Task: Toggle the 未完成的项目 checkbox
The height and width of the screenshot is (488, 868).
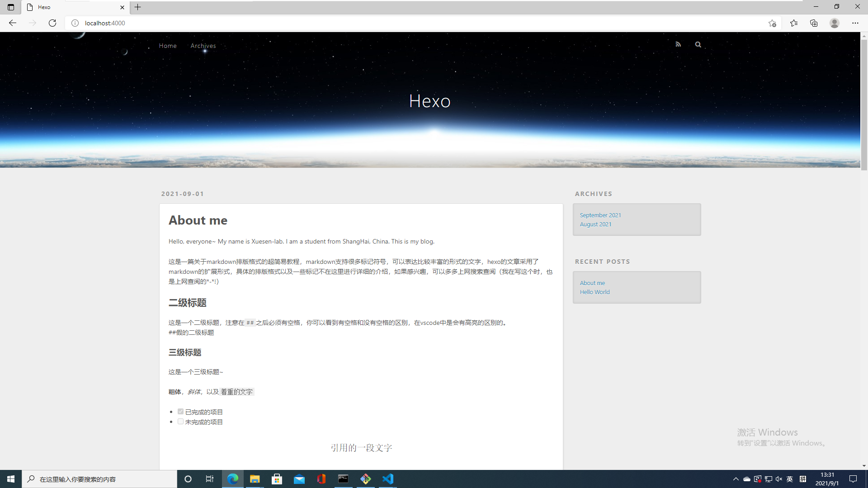Action: click(x=180, y=422)
